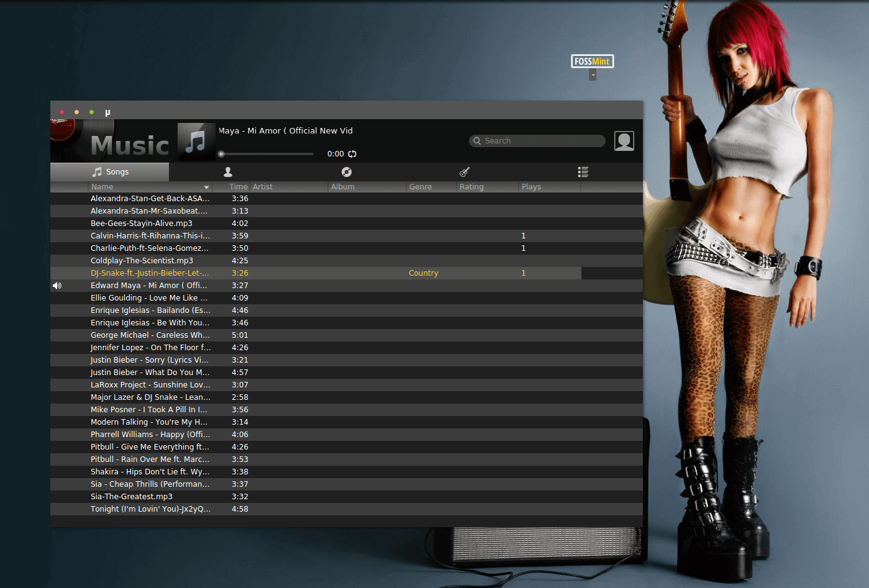Select Jennifer Lopez - On The Floor song
This screenshot has width=869, height=588.
tap(151, 348)
